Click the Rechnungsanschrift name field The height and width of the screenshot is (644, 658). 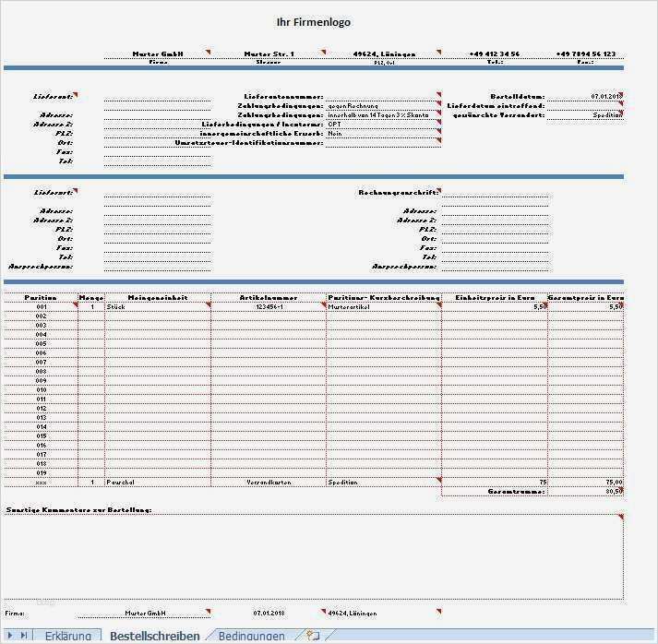496,192
